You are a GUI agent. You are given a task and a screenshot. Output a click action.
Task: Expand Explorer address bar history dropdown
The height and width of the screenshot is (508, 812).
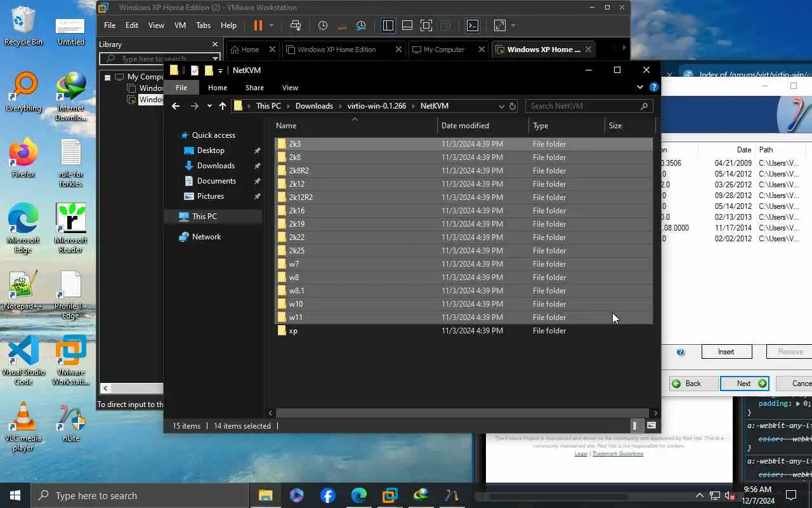501,106
